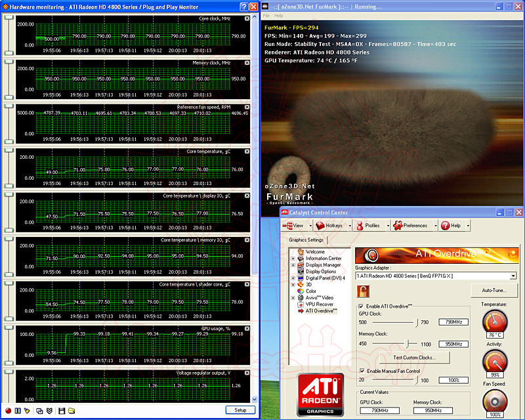Screen dimensions: 525x420
Task: Click the Hotkeys toolbar button
Action: click(x=329, y=226)
